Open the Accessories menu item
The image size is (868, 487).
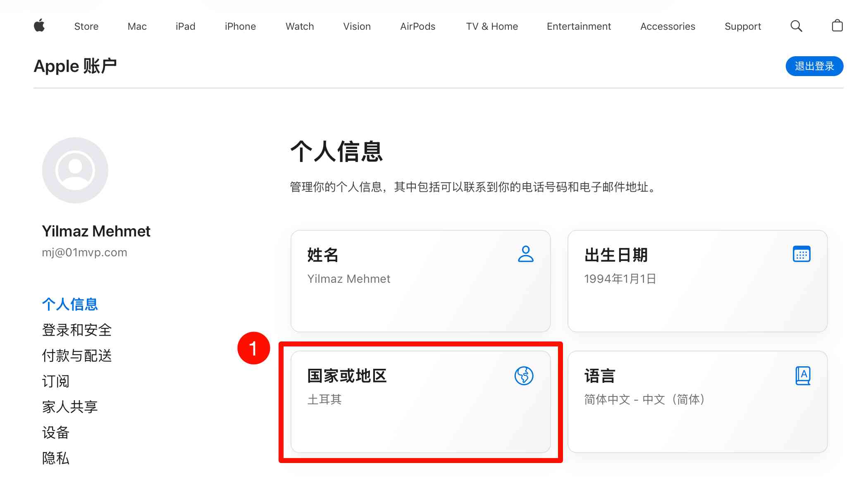pyautogui.click(x=668, y=26)
